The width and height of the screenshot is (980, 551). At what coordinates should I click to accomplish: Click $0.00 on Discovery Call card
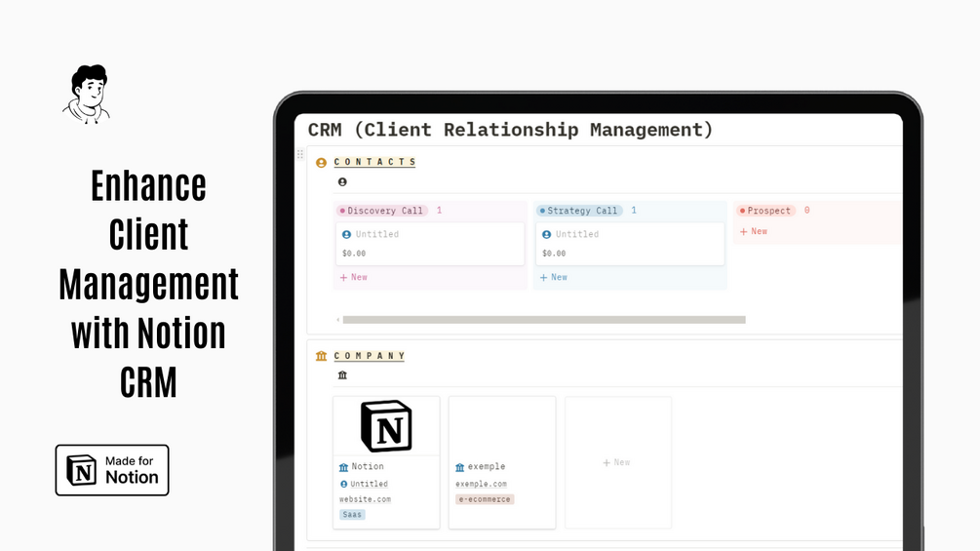coord(354,254)
